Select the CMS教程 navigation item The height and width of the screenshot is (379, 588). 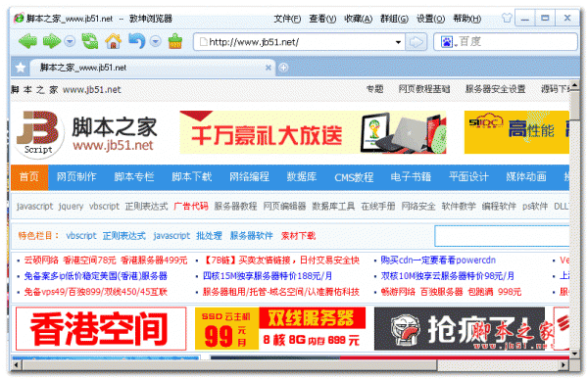(x=354, y=177)
